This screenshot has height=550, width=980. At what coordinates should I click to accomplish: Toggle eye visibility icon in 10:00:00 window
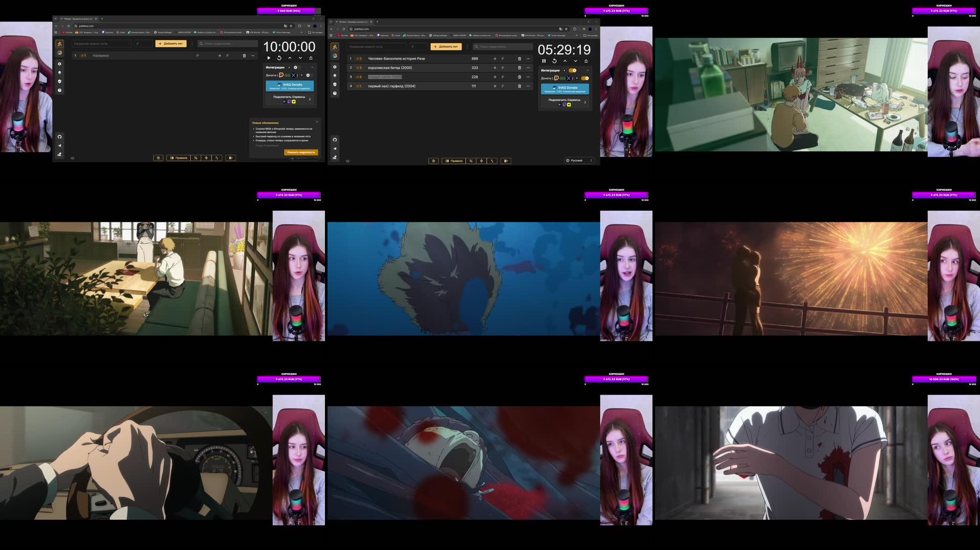coord(72,158)
